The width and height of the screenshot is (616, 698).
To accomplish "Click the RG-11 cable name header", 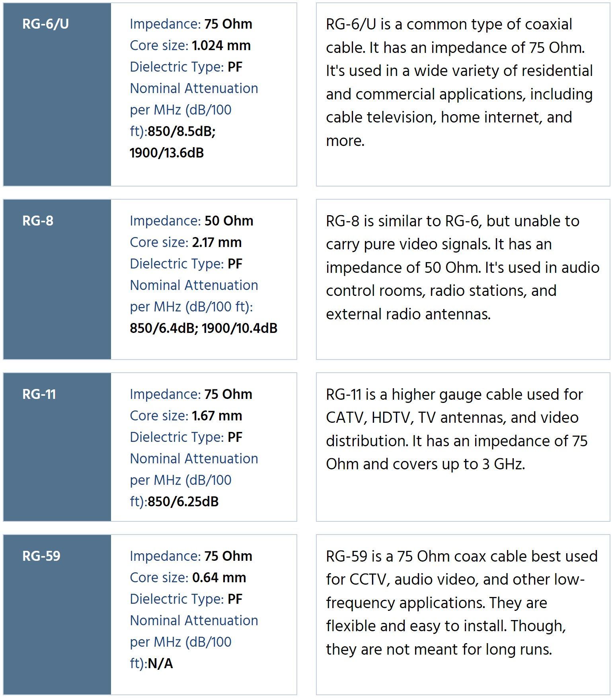I will [39, 394].
